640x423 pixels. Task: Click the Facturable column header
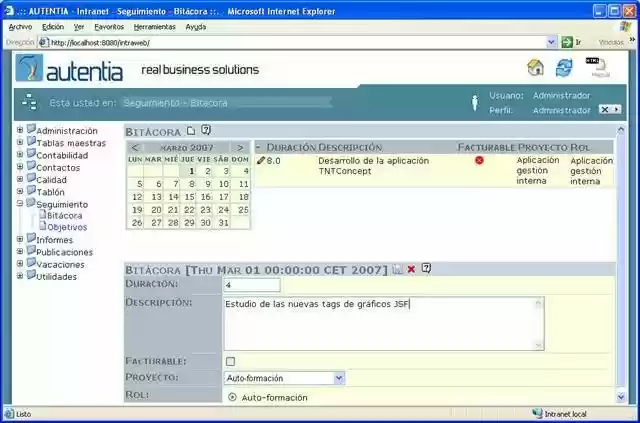(x=487, y=147)
